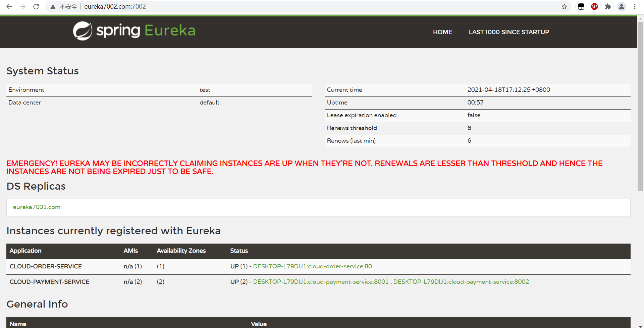Open the Adblock Plus extension
This screenshot has height=328, width=644.
594,7
